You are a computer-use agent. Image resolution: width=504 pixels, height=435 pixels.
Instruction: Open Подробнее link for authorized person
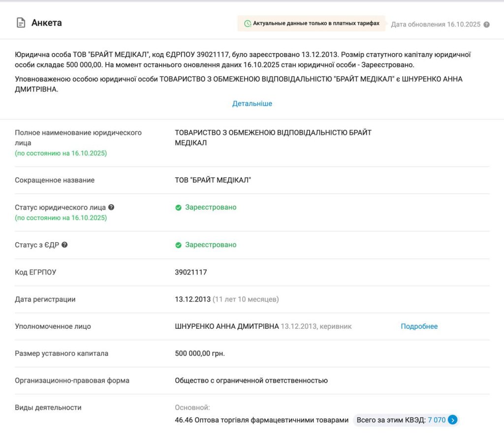coord(419,326)
